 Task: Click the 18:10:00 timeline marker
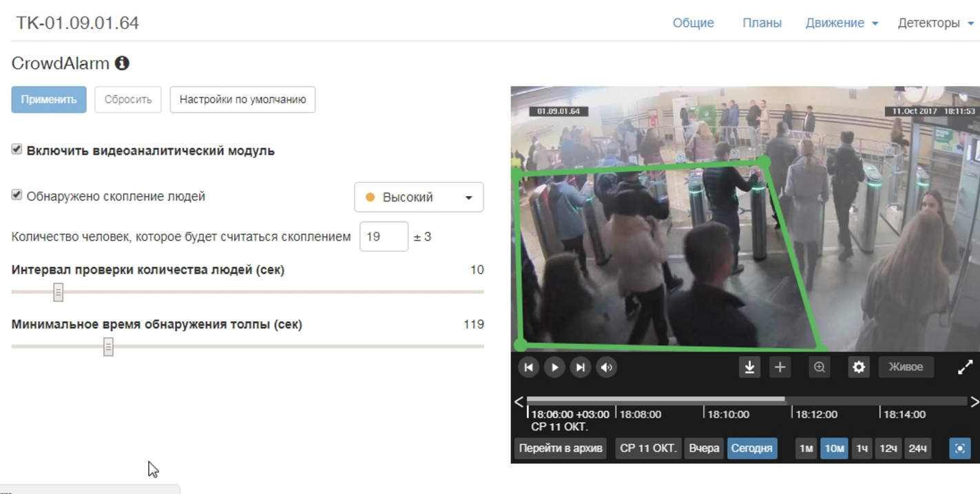pyautogui.click(x=728, y=414)
